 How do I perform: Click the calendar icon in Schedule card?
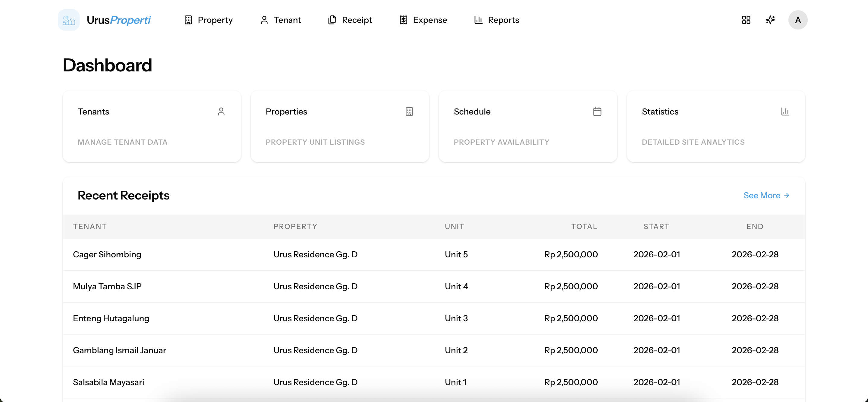597,111
